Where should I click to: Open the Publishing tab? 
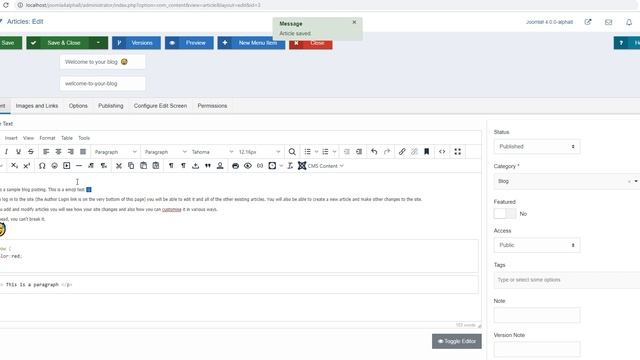pyautogui.click(x=111, y=106)
